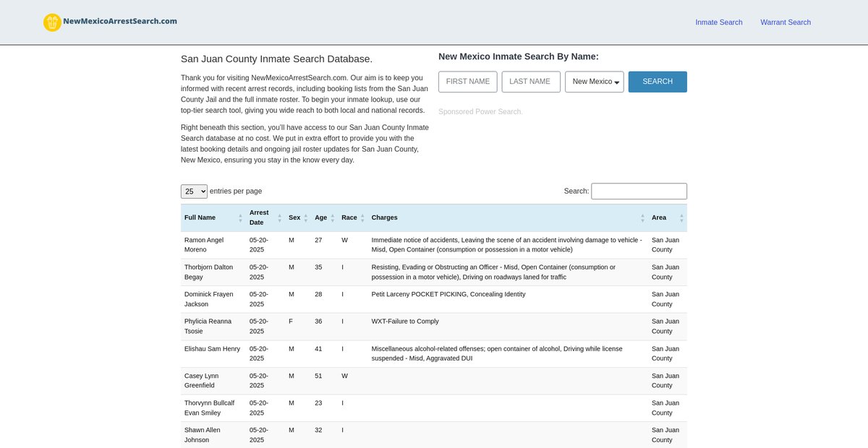
Task: Open the Warrant Search menu link
Action: 785,22
